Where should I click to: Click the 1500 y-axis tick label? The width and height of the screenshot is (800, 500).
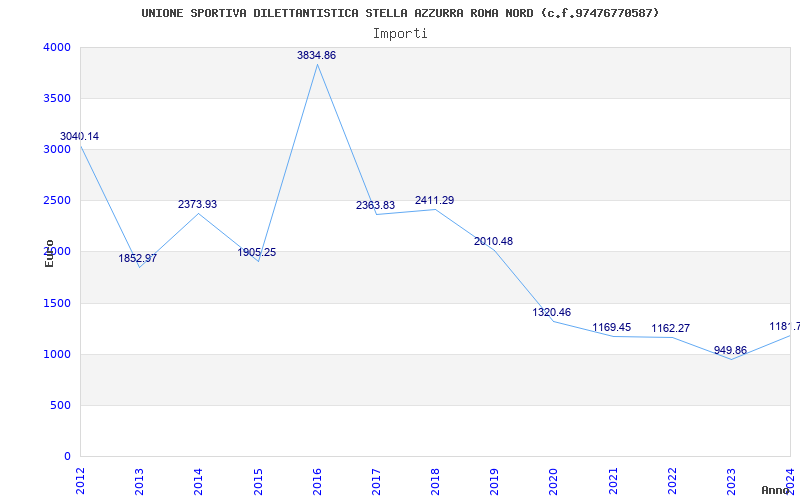coord(56,303)
